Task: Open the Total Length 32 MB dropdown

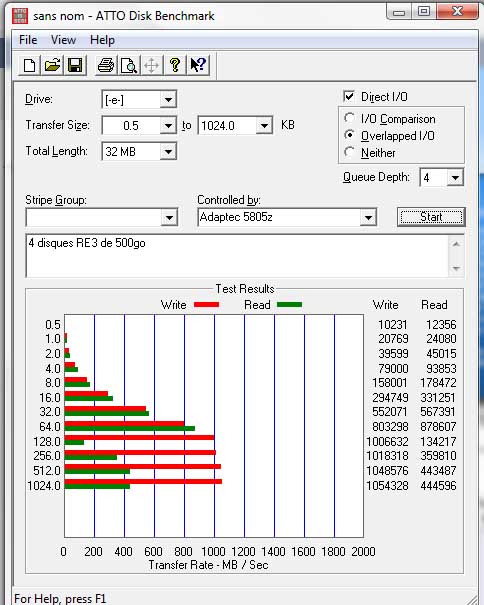Action: (168, 152)
